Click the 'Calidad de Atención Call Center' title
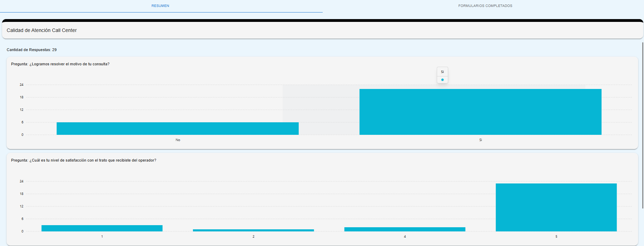Viewport: 644px width, 246px height. coord(42,31)
